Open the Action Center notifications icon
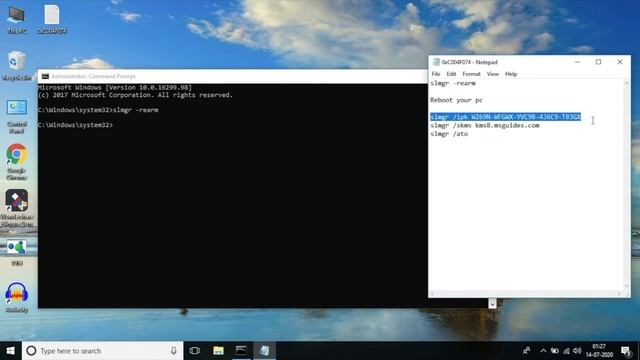Viewport: 640px width, 360px height. point(626,351)
